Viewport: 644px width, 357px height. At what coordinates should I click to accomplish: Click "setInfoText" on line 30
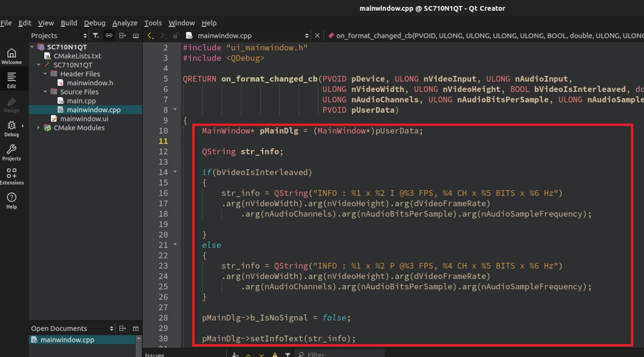276,339
